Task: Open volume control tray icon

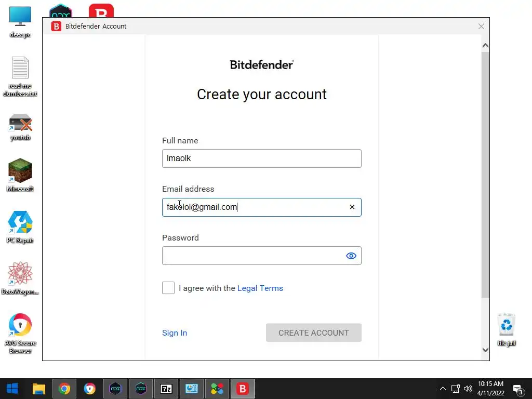Action: click(x=468, y=389)
